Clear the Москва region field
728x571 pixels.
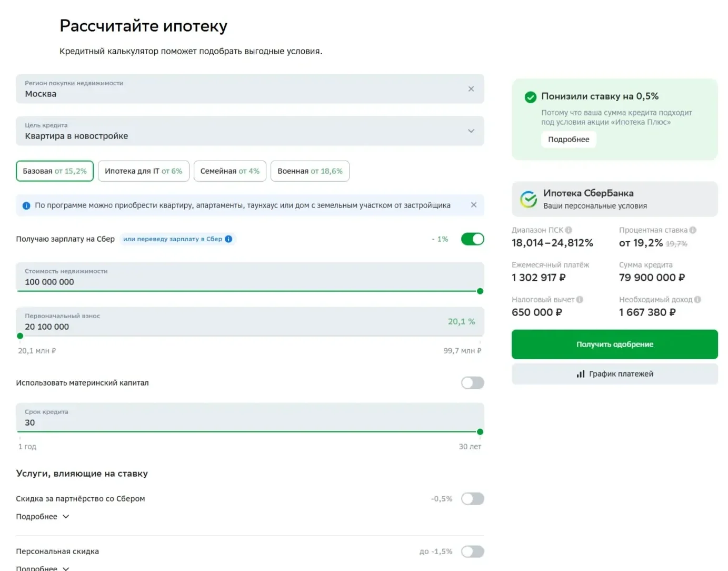coord(471,89)
